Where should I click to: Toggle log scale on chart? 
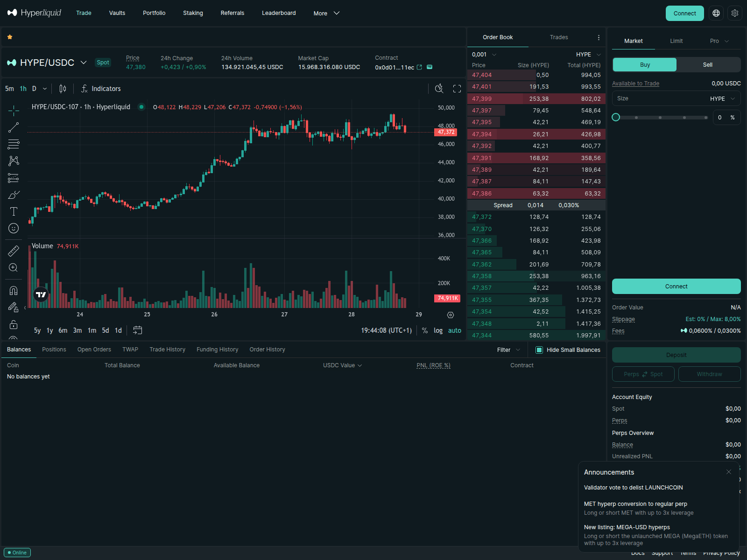(x=438, y=330)
